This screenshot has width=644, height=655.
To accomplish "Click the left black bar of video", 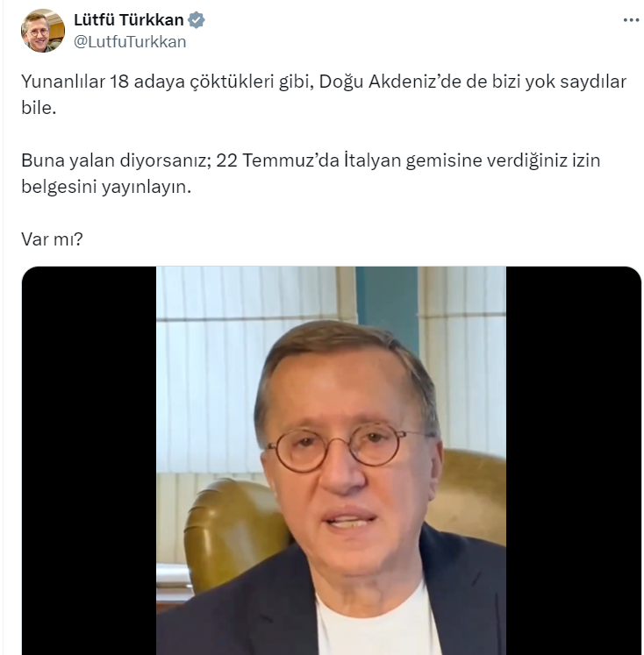I will coord(89,460).
